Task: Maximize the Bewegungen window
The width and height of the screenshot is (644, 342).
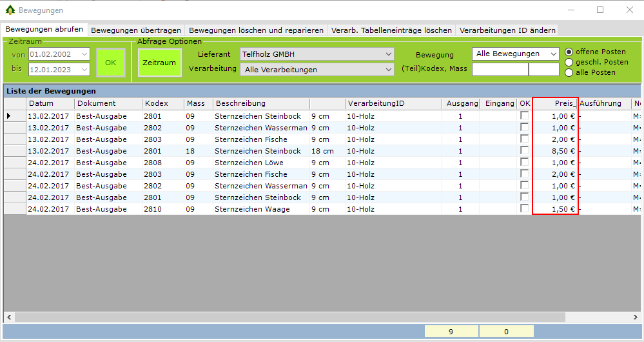Action: tap(600, 10)
